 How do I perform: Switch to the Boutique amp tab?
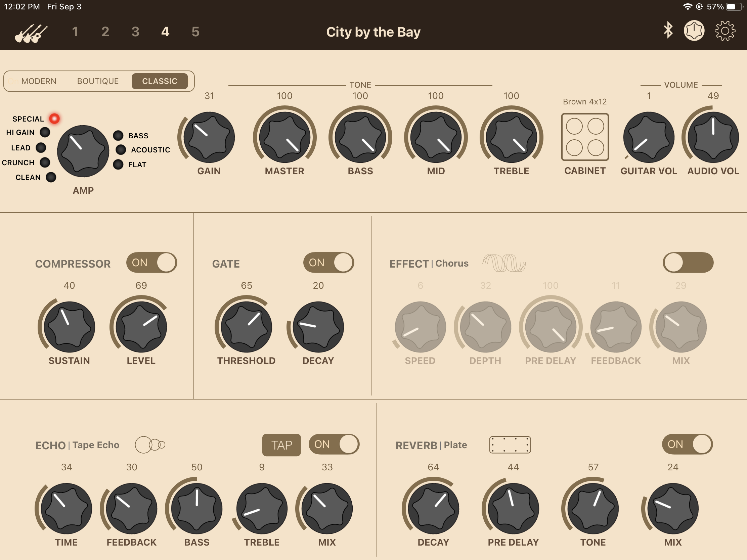pyautogui.click(x=98, y=81)
